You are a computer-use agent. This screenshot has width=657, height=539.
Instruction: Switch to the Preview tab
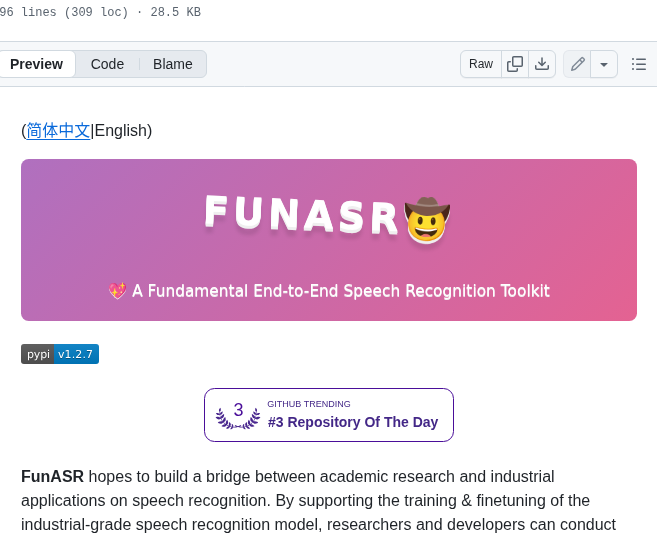tap(36, 64)
